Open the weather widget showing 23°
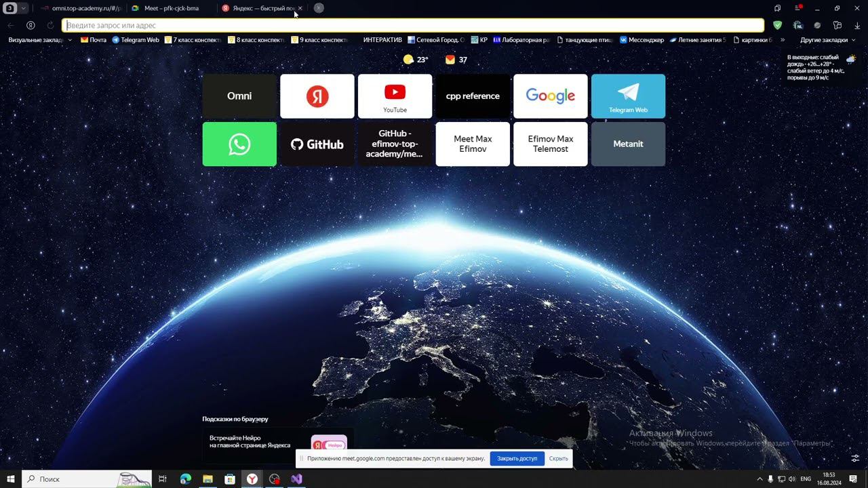 pos(416,60)
